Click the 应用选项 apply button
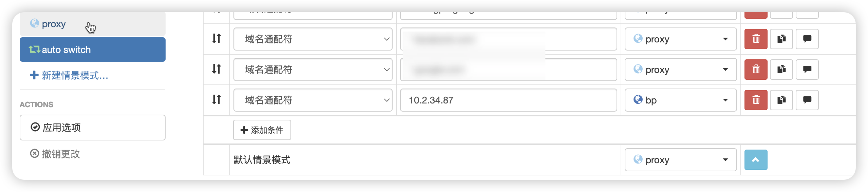The image size is (868, 192). point(92,128)
